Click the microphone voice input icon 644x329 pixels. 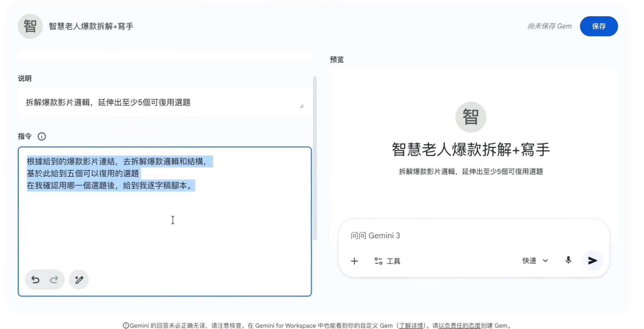point(568,260)
